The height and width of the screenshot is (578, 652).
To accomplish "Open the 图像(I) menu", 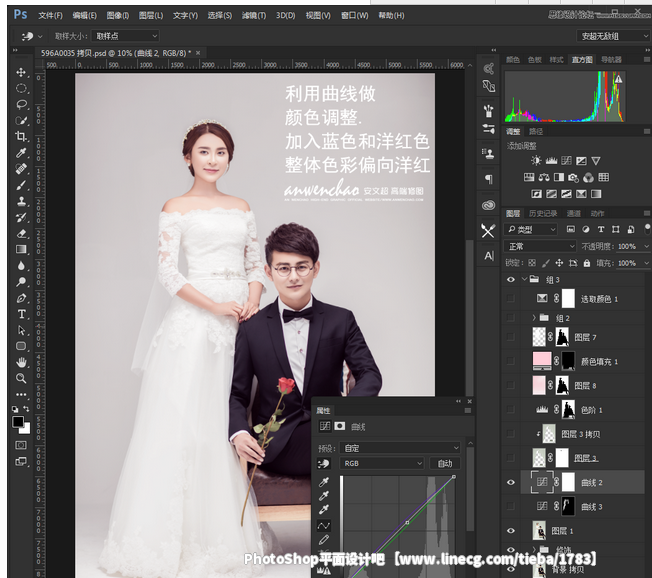I will (117, 16).
